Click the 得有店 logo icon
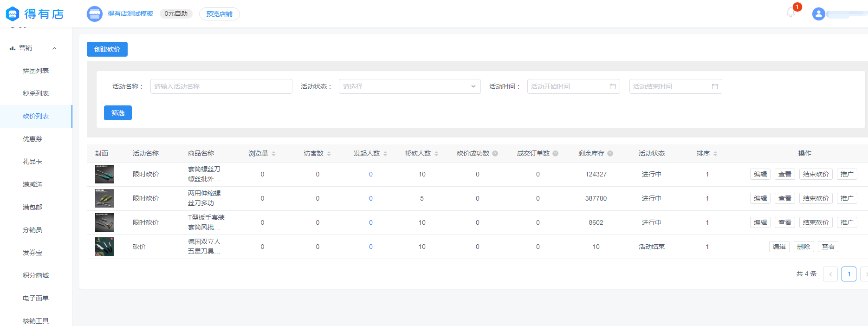 click(x=13, y=14)
